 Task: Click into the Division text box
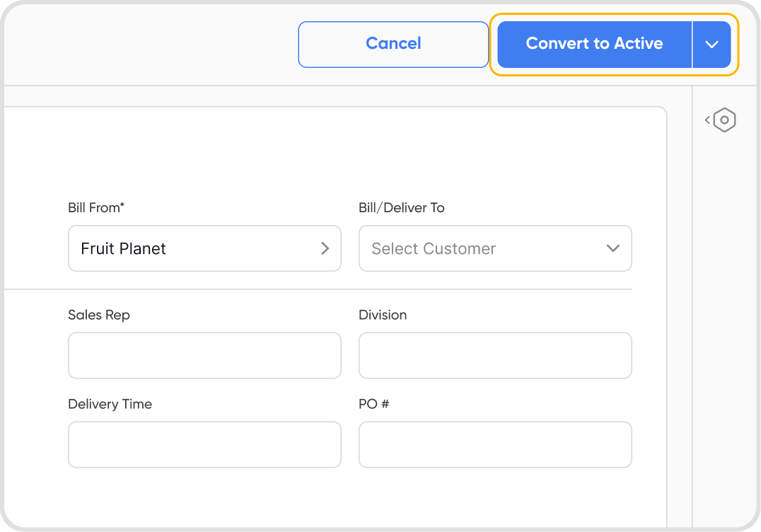495,355
